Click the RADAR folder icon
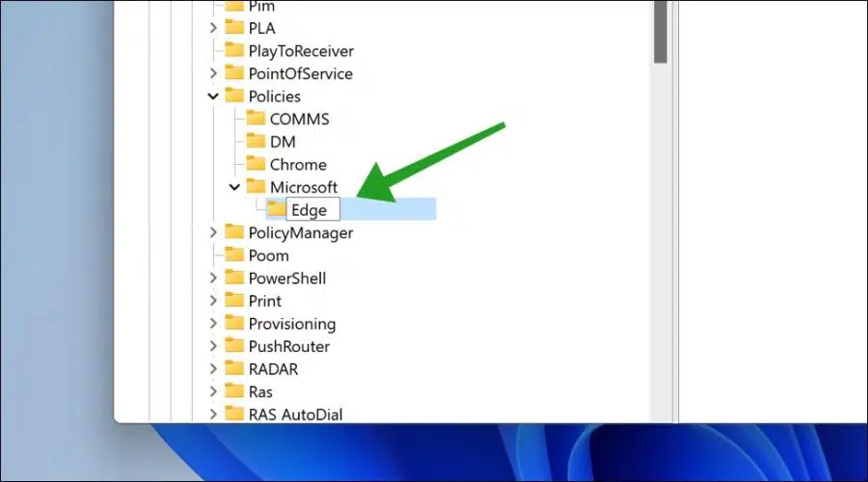This screenshot has width=868, height=482. [x=234, y=367]
